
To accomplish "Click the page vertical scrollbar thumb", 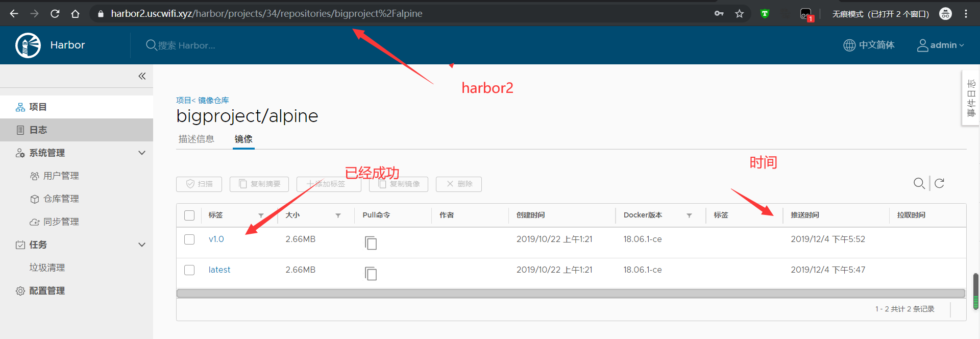I will coord(976,292).
